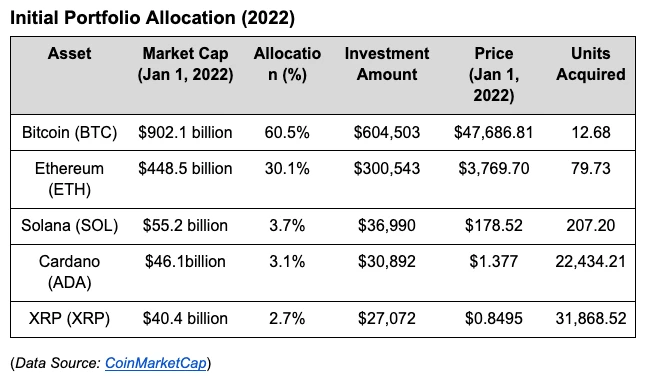The height and width of the screenshot is (381, 645).
Task: Select the Ethereum (ETH) asset cell
Action: point(70,179)
